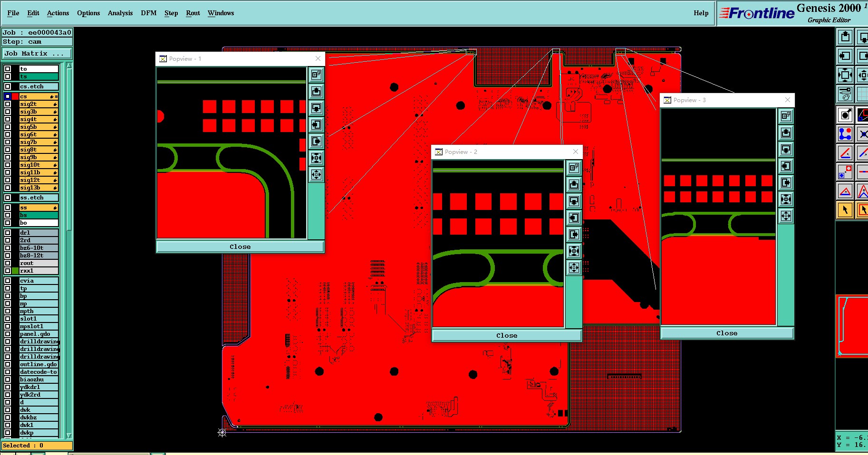Viewport: 868px width, 455px height.
Task: Open the Rout menu
Action: (x=193, y=13)
